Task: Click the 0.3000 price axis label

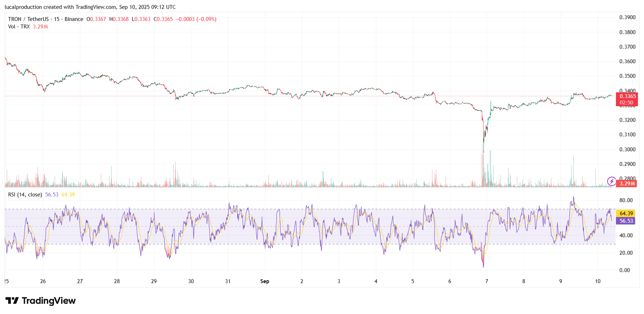Action: click(x=627, y=150)
